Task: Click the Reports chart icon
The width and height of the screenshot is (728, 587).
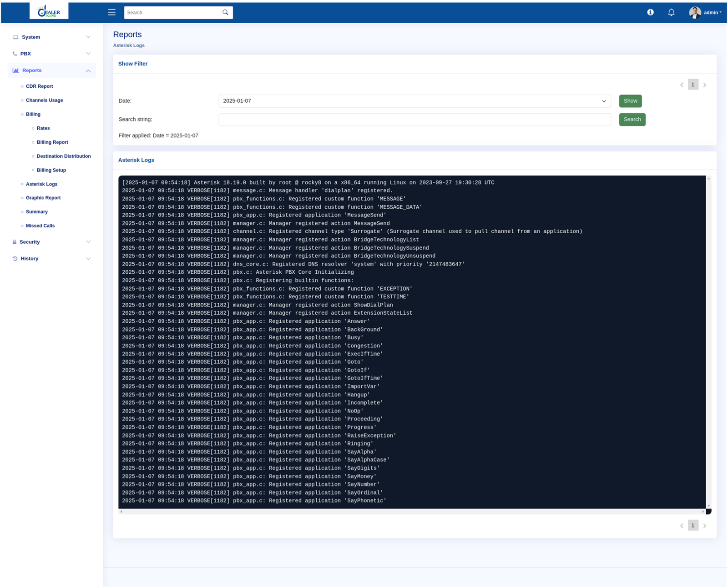Action: point(15,70)
